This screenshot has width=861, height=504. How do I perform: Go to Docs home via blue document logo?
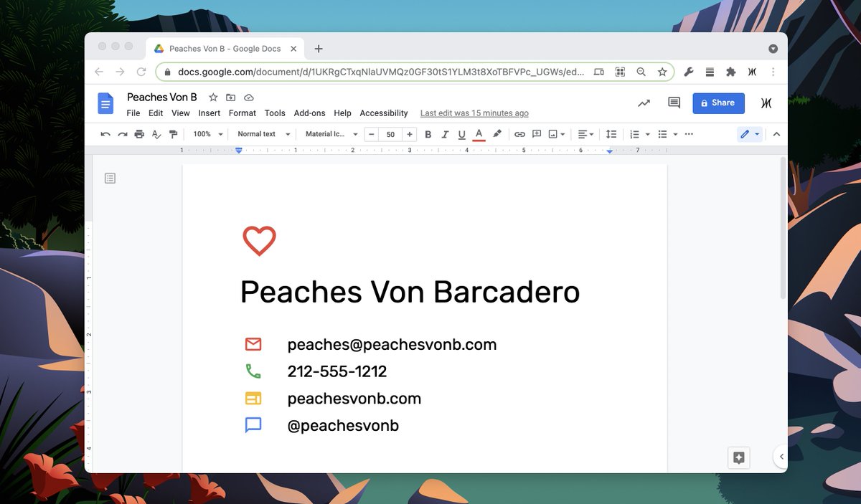[105, 104]
